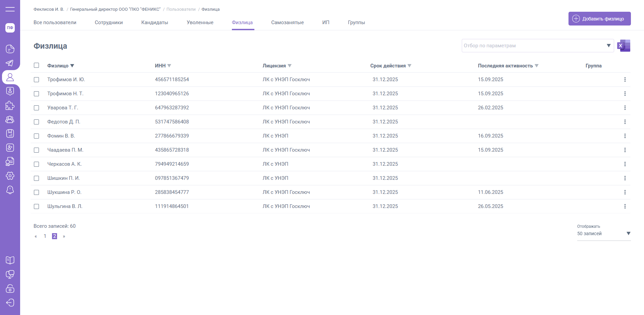This screenshot has width=644, height=315.
Task: Open the Лицензия column filter arrow
Action: tap(290, 66)
